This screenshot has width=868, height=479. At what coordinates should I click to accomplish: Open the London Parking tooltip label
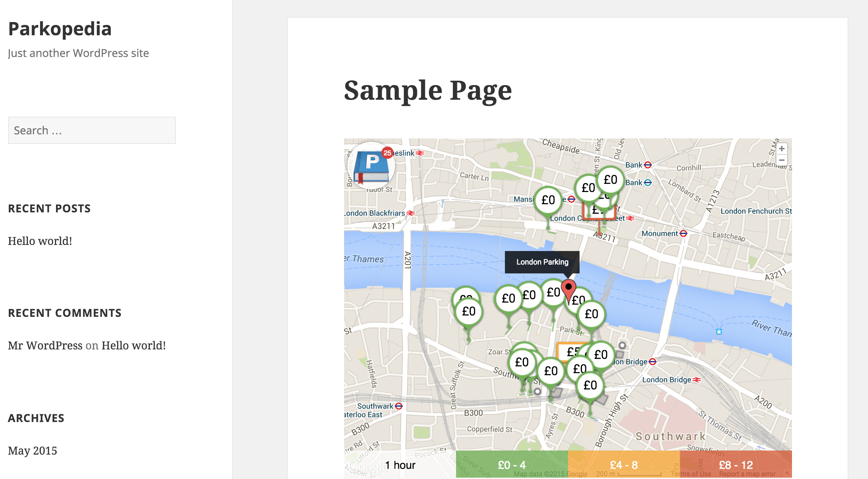pyautogui.click(x=542, y=262)
